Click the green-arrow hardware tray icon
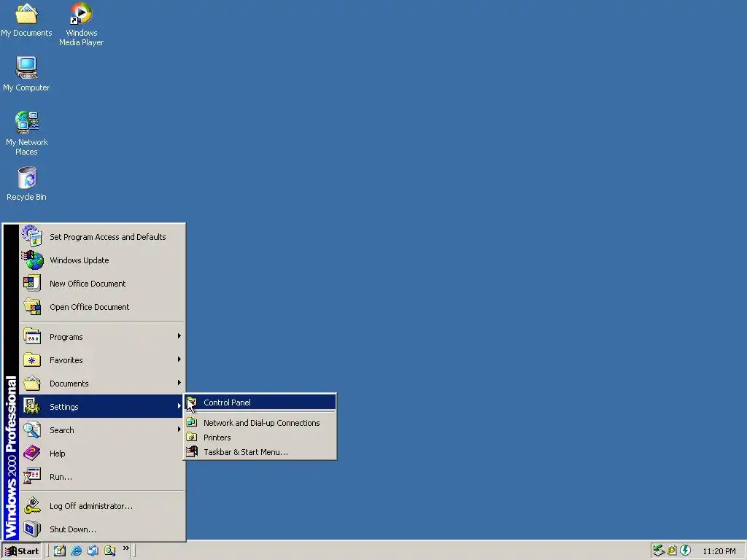The image size is (747, 560). 659,551
